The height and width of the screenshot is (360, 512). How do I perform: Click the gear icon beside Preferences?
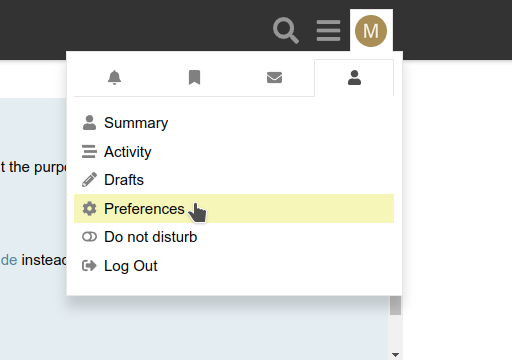(89, 209)
